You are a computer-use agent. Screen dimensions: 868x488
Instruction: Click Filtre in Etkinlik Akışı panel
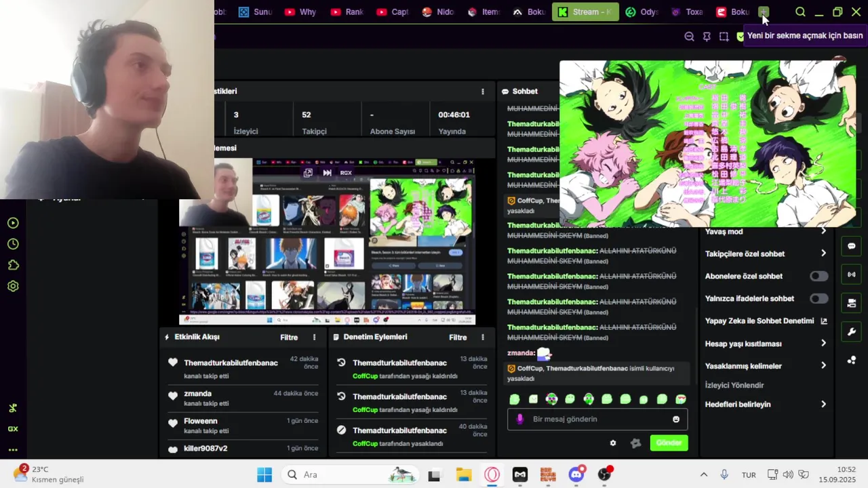[x=289, y=337]
